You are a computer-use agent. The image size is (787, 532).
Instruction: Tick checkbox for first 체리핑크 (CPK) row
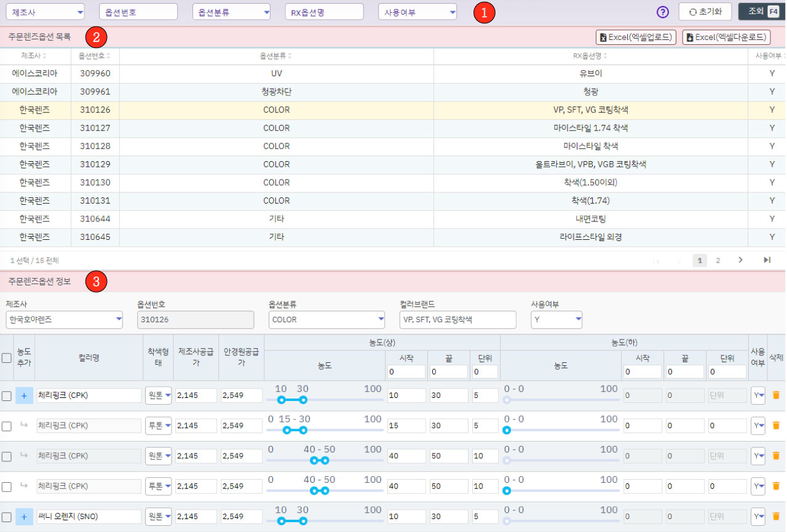point(7,395)
